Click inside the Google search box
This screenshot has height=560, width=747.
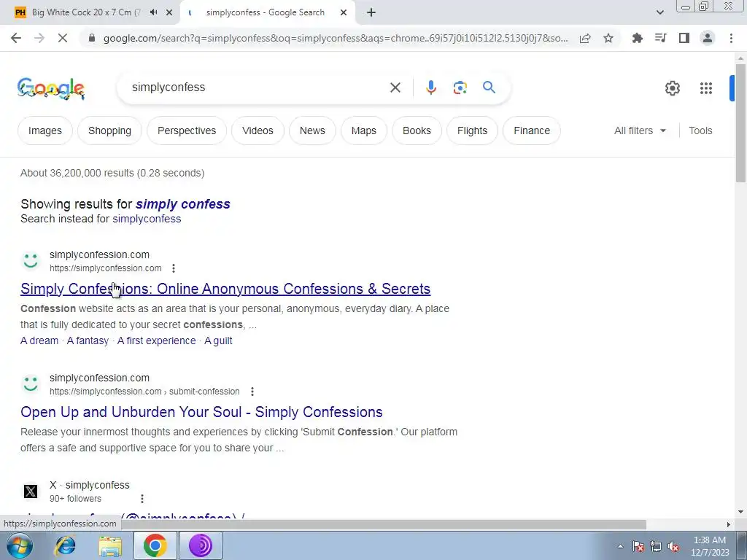click(258, 87)
